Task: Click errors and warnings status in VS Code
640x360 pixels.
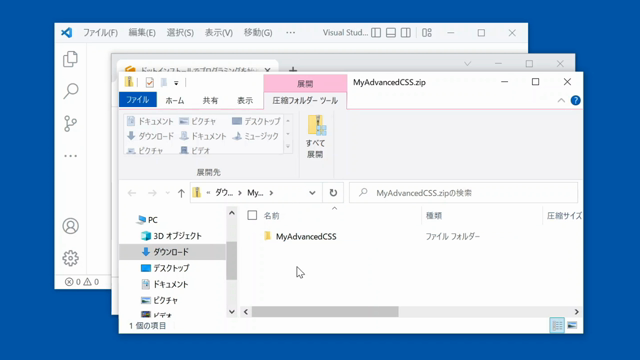Action: [x=82, y=282]
